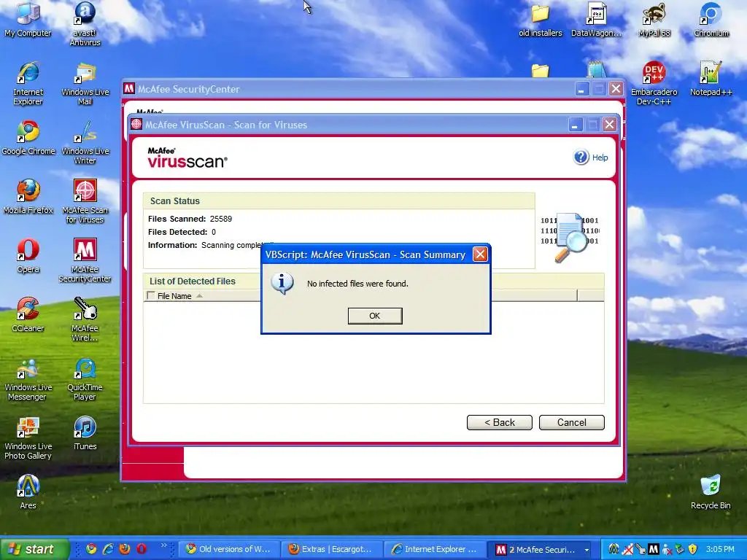Screen dimensions: 747x560
Task: Toggle the File Name select-all checkbox
Action: pos(151,296)
